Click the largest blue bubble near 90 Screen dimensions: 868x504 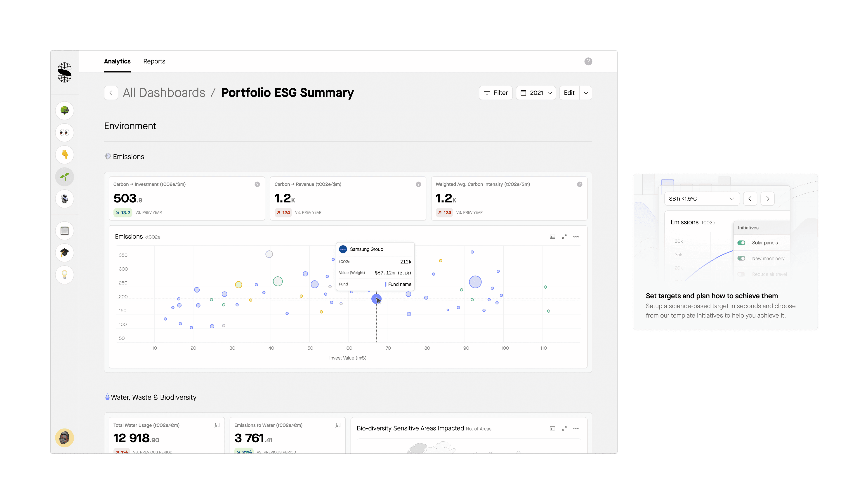pyautogui.click(x=475, y=282)
